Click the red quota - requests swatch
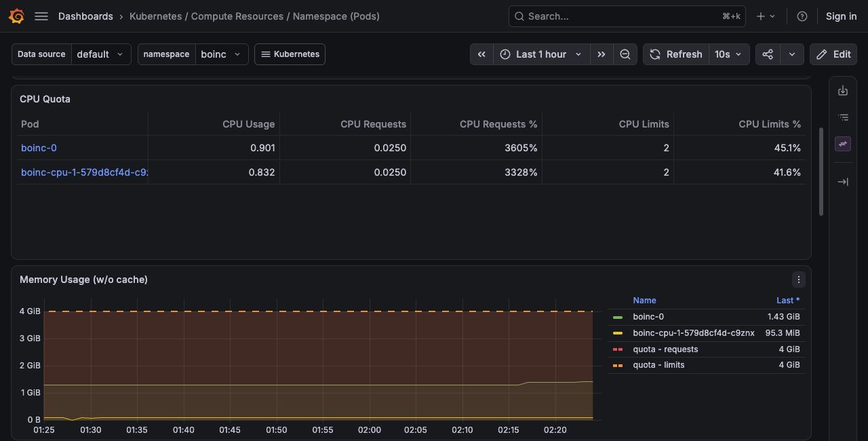This screenshot has width=868, height=441. (x=618, y=349)
